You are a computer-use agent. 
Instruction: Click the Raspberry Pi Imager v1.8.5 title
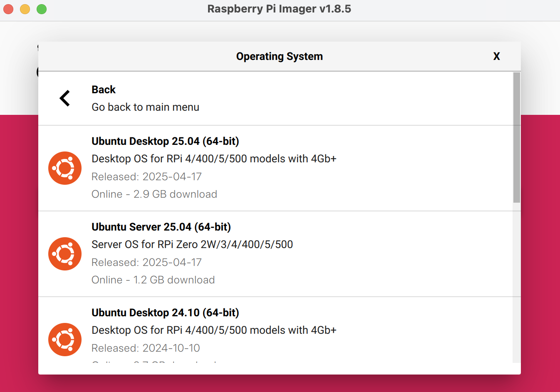[x=279, y=9]
